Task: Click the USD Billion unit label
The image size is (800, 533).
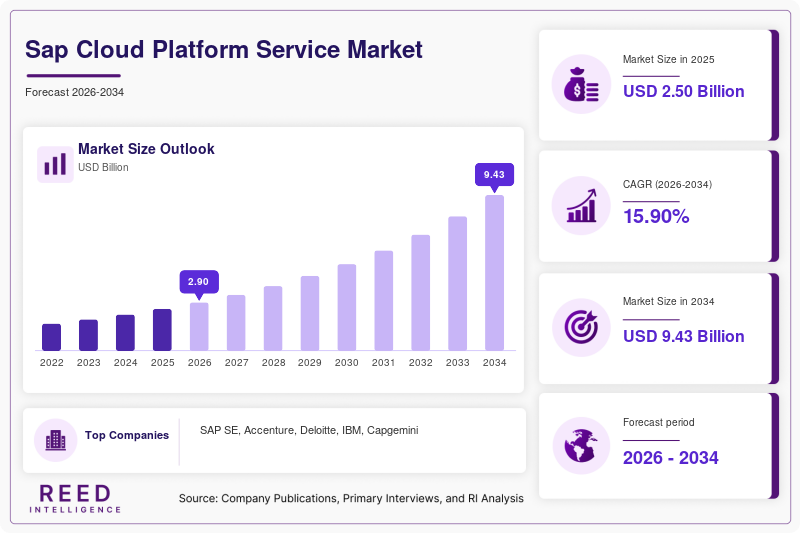Action: (103, 167)
